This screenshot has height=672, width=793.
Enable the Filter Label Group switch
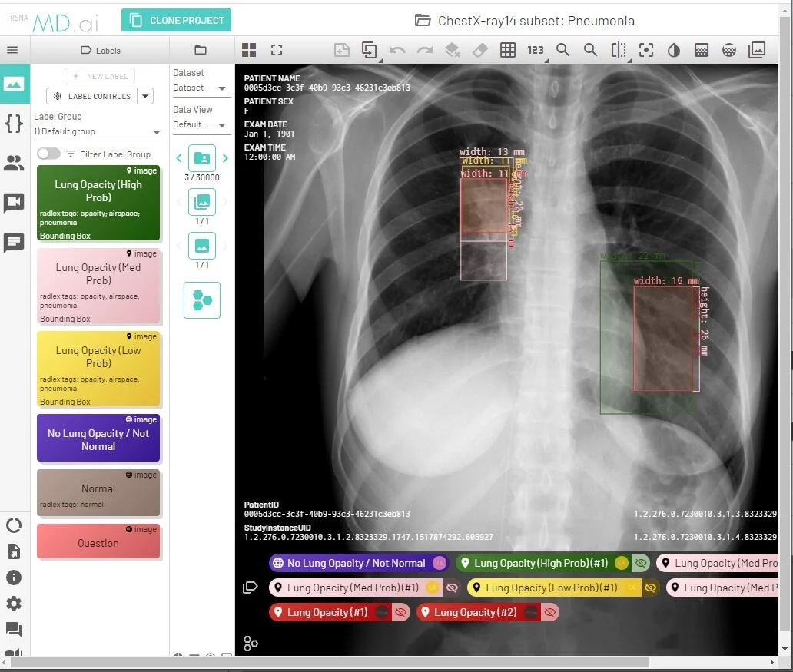coord(48,154)
